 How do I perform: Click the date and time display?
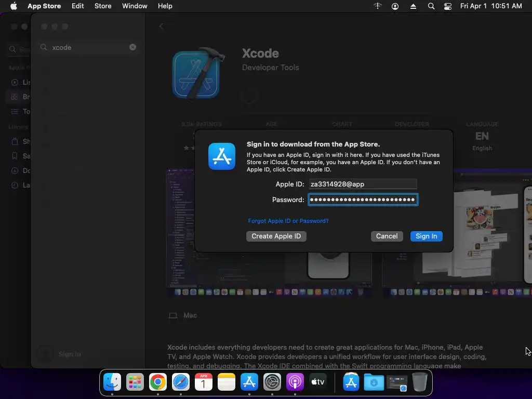pos(491,6)
